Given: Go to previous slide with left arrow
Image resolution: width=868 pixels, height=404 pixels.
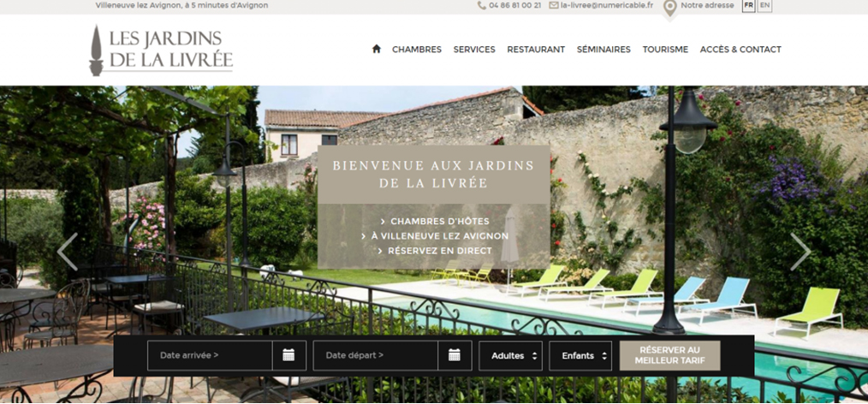Looking at the screenshot, I should [68, 252].
